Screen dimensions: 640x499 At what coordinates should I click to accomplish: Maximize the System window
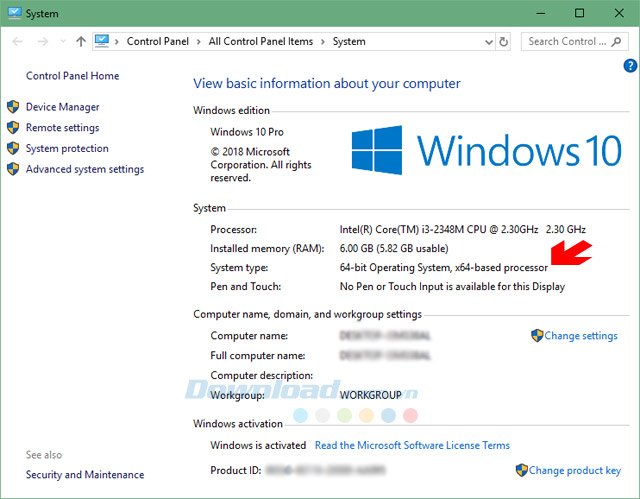[x=579, y=13]
